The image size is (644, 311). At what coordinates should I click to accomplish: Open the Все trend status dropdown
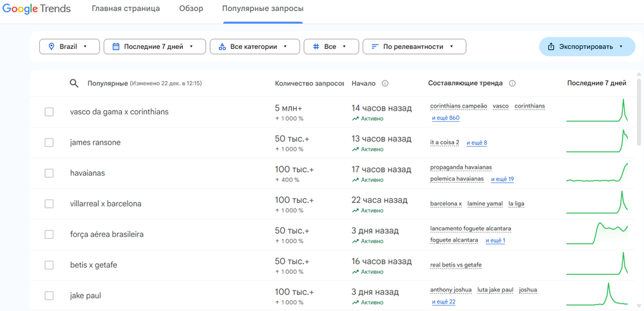(x=331, y=46)
